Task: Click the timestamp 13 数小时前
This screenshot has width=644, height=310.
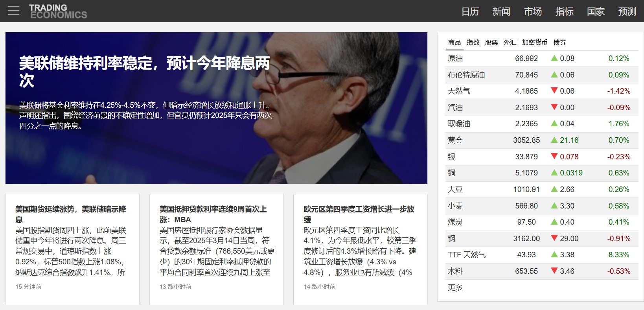Action: point(175,287)
